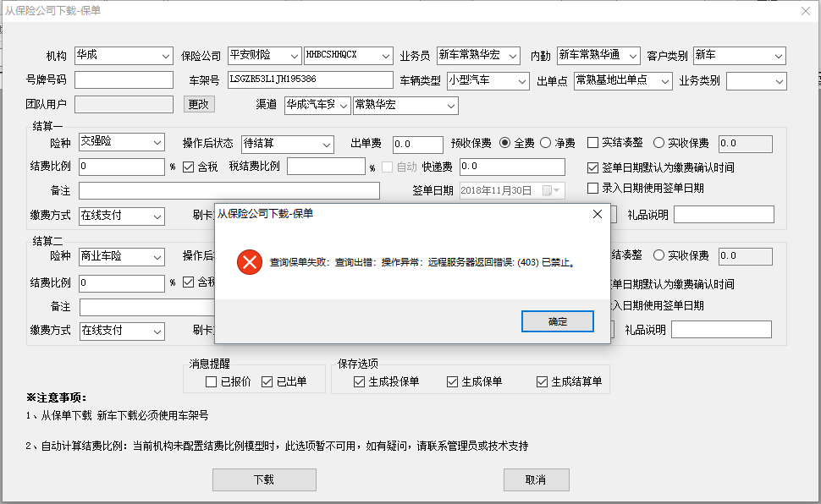The image size is (821, 504).
Task: Click 税结费比例 input field
Action: (326, 167)
